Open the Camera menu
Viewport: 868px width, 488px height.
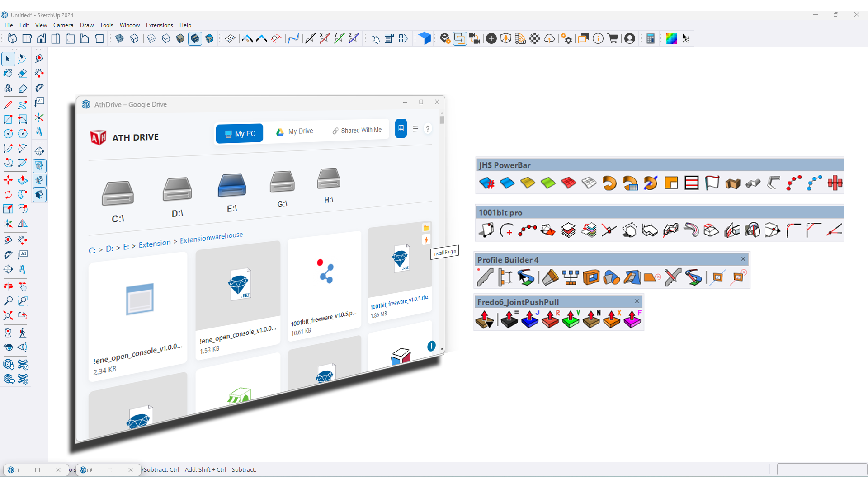63,25
